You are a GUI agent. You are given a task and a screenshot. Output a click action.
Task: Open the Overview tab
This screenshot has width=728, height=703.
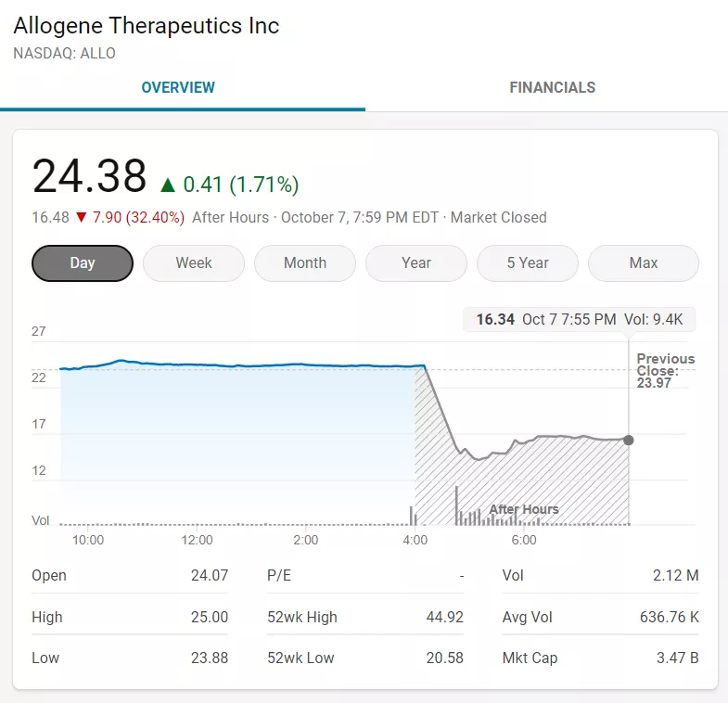click(178, 88)
